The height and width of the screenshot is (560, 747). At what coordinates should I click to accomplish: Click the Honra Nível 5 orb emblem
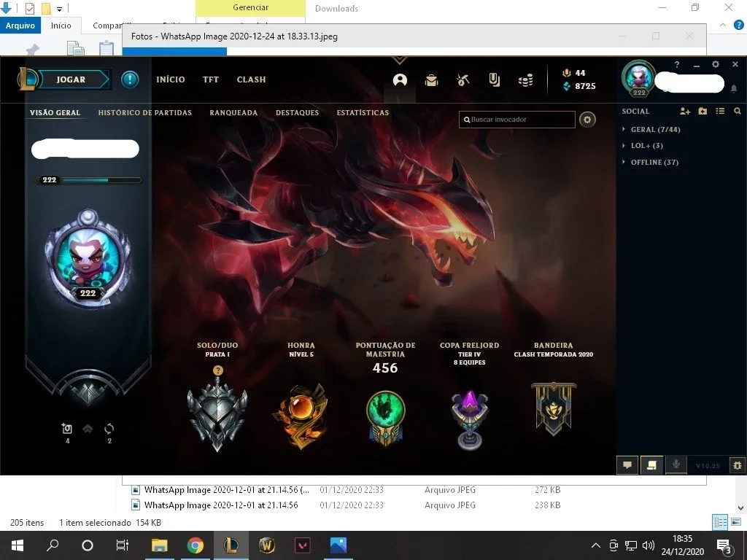301,416
